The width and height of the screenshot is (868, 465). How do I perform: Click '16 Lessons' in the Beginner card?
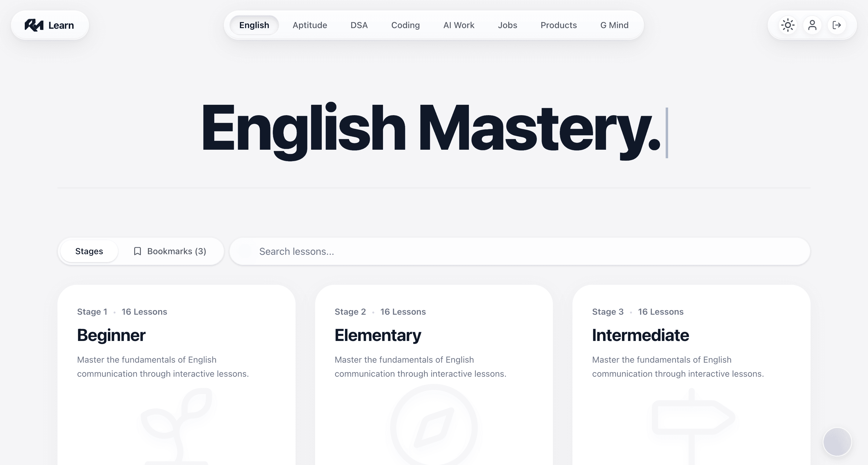click(x=144, y=312)
